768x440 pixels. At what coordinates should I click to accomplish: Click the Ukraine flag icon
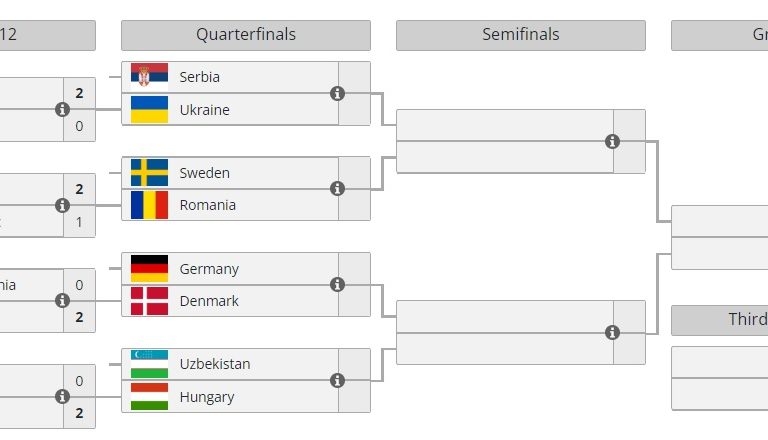149,109
